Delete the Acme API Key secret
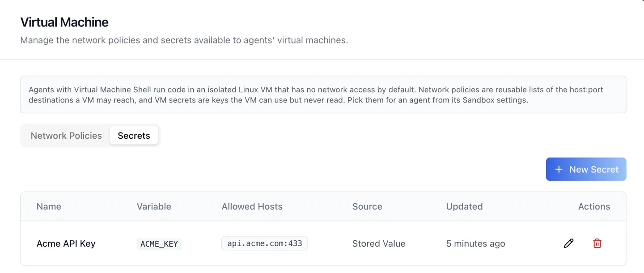 [x=597, y=243]
